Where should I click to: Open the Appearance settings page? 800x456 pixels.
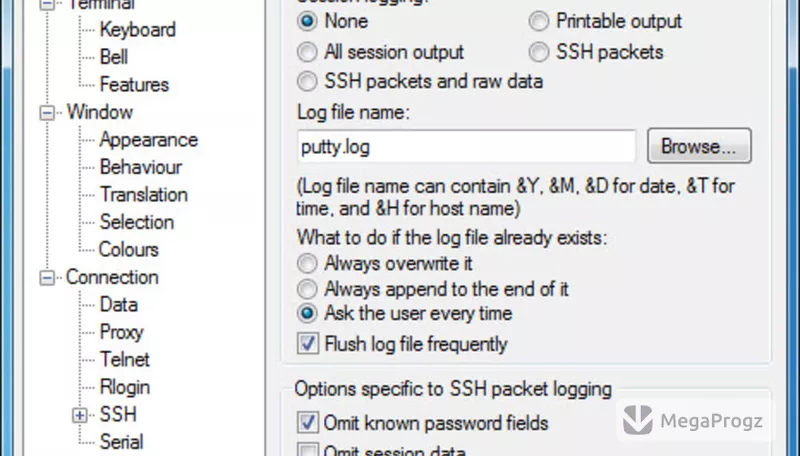[148, 140]
